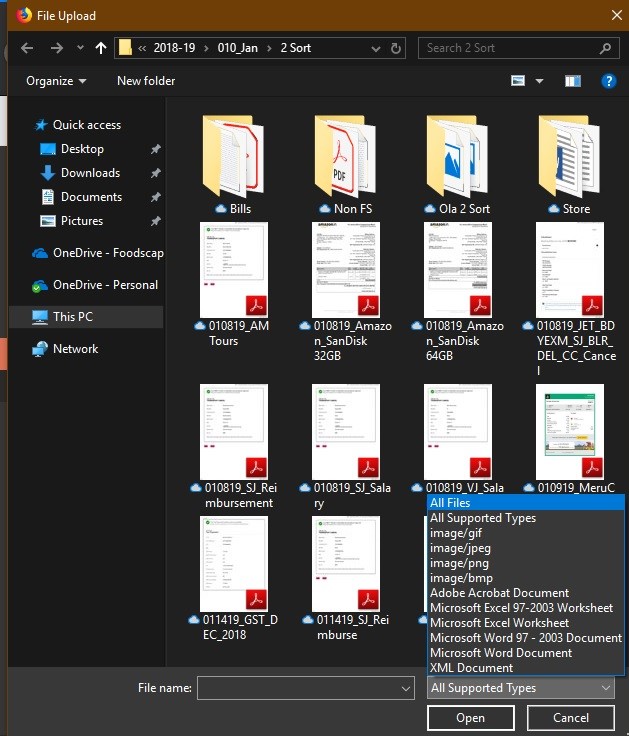Screen dimensions: 629x736
Task: Expand the address bar history dropdown
Action: [376, 48]
